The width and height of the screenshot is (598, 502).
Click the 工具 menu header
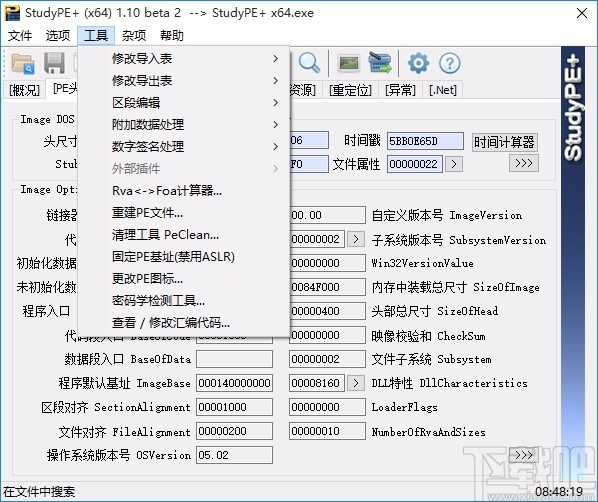[96, 35]
